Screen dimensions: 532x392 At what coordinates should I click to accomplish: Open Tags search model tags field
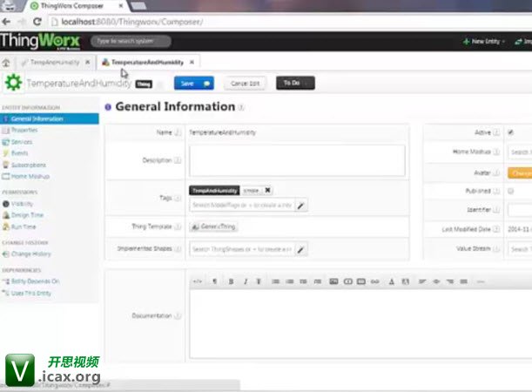coord(242,206)
